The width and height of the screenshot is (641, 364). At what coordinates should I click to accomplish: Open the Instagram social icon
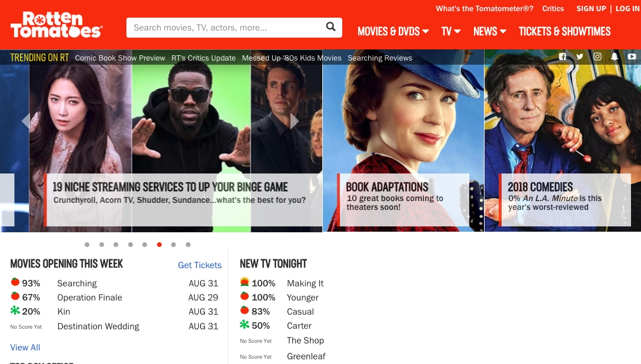coord(597,56)
